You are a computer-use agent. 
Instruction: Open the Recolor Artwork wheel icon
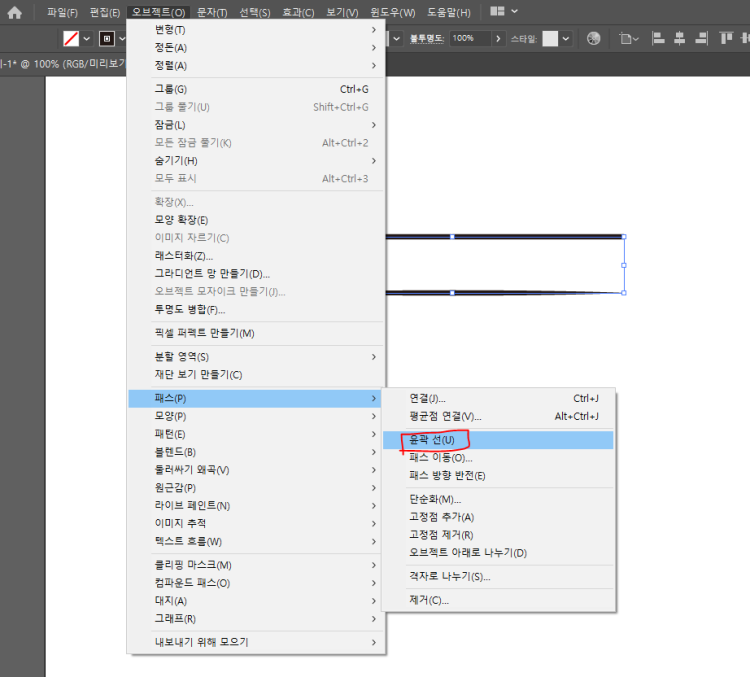pyautogui.click(x=594, y=38)
